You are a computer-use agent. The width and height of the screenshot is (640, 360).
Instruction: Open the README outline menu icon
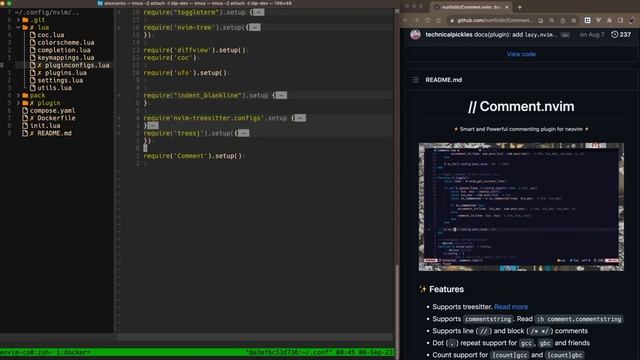pos(415,80)
